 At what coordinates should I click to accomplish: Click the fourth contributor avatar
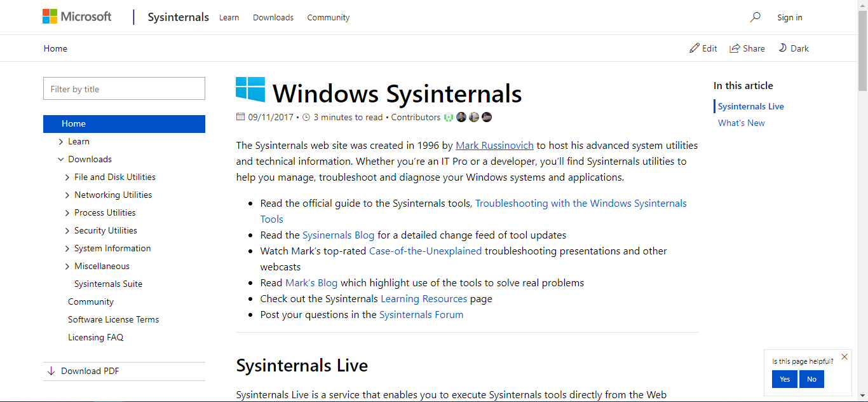coord(487,117)
